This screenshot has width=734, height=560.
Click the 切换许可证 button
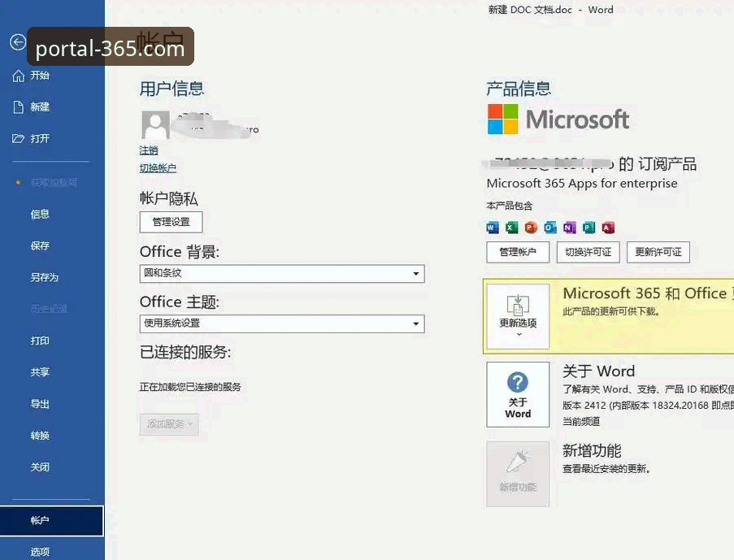tap(588, 253)
